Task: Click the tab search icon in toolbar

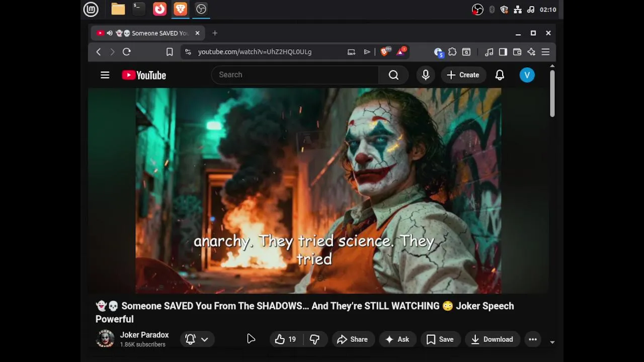Action: pyautogui.click(x=466, y=52)
